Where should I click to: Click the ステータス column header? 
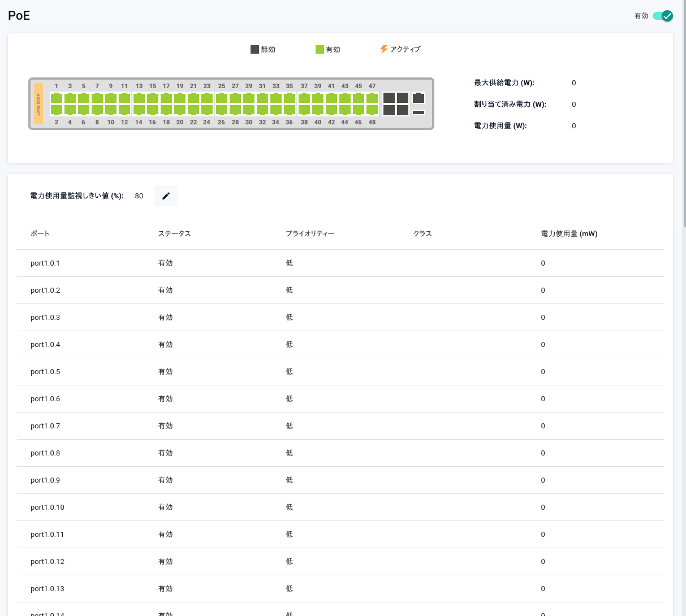pyautogui.click(x=174, y=233)
